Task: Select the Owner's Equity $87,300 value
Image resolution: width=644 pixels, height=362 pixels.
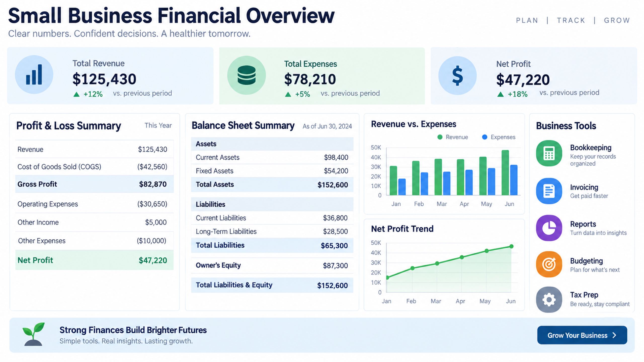Action: click(x=335, y=265)
